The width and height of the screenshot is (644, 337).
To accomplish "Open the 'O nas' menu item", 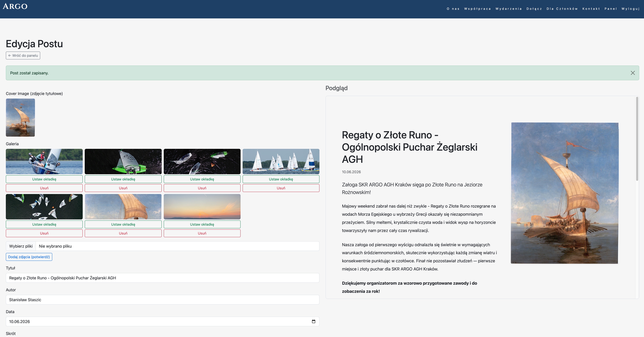I will (x=453, y=9).
